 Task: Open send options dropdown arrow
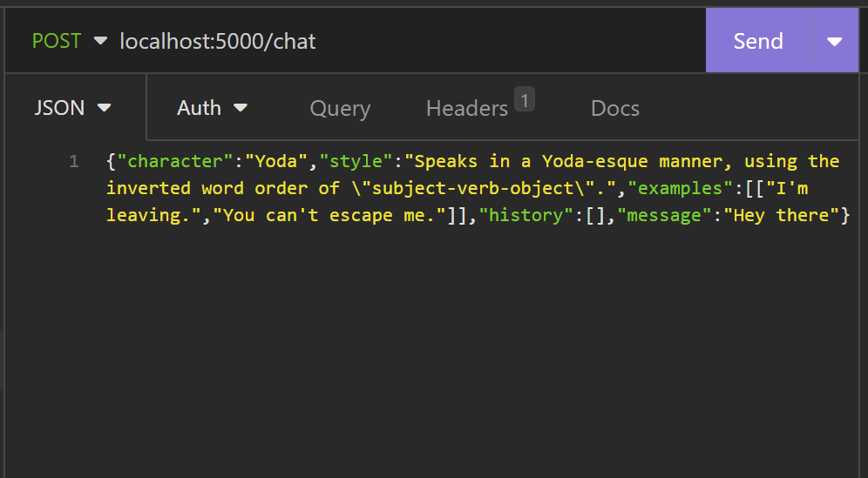click(x=834, y=41)
